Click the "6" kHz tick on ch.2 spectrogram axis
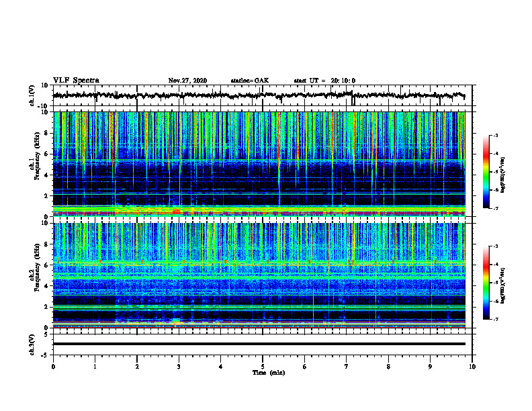532x411 pixels. [46, 265]
